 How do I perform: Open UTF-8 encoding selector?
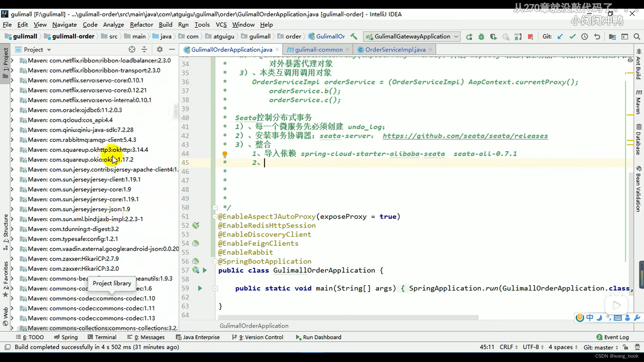click(533, 347)
